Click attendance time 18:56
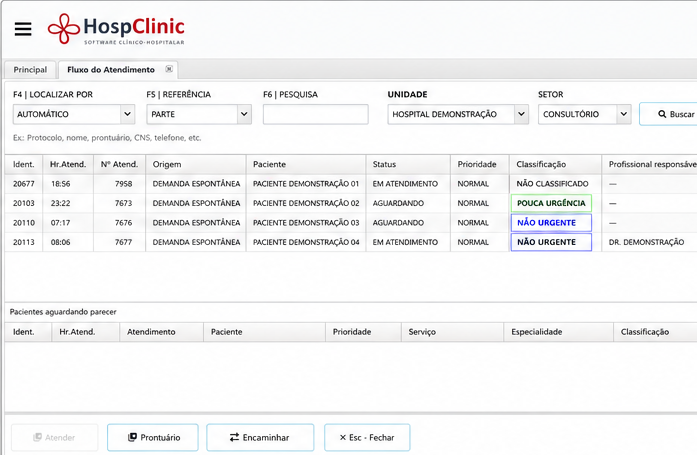697x455 pixels. (60, 184)
